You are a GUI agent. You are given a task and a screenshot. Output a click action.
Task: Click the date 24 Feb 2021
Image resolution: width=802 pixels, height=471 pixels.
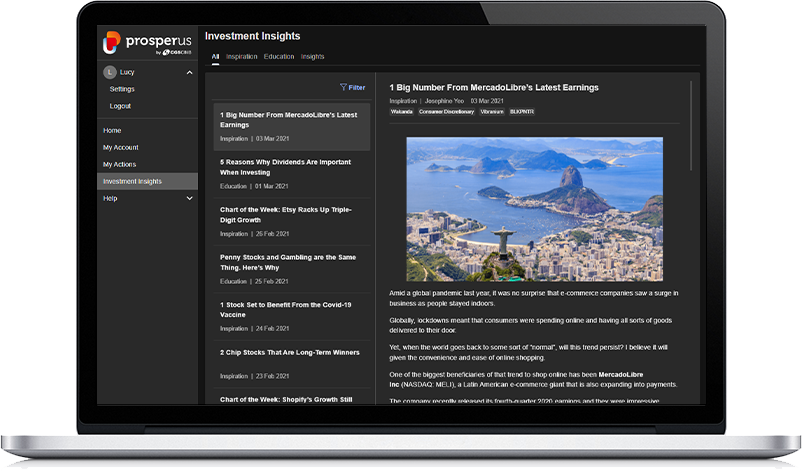(273, 328)
